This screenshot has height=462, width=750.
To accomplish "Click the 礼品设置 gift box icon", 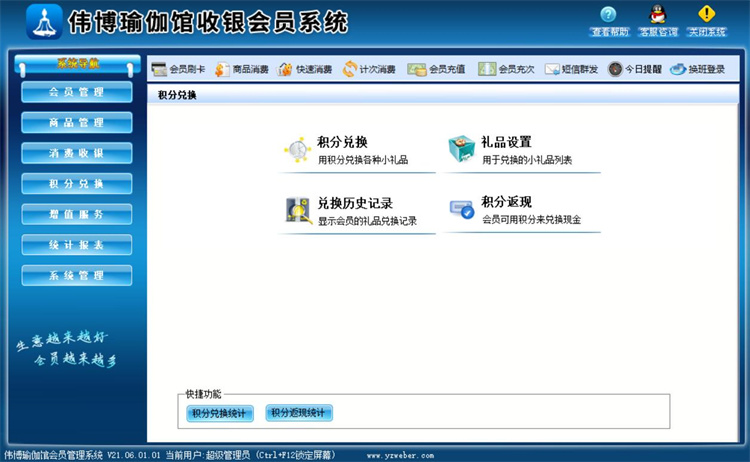I will (x=462, y=149).
